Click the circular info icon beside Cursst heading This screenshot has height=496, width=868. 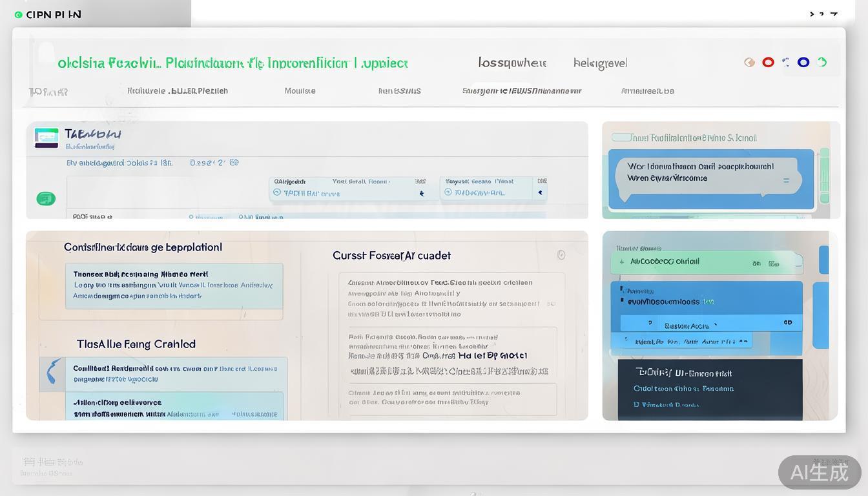(561, 255)
